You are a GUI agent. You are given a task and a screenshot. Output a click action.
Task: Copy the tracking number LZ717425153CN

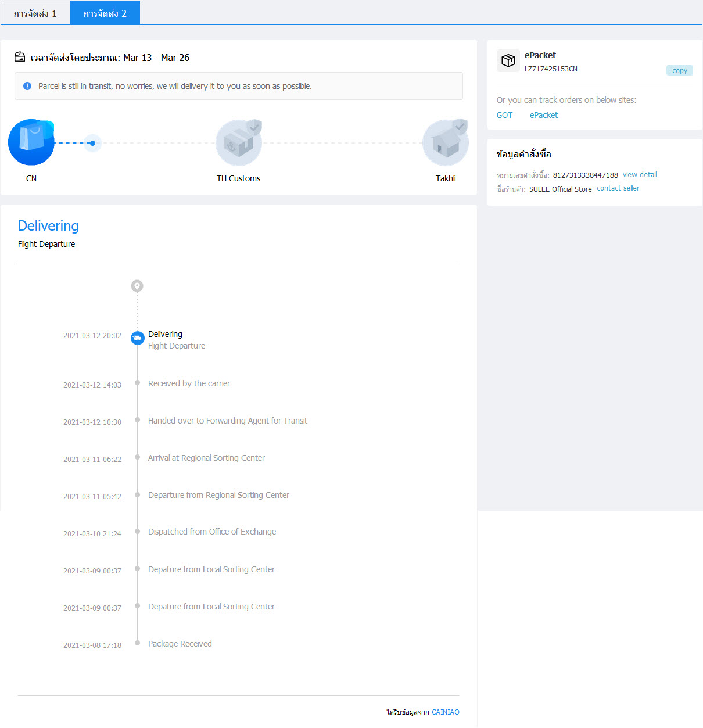click(x=679, y=71)
